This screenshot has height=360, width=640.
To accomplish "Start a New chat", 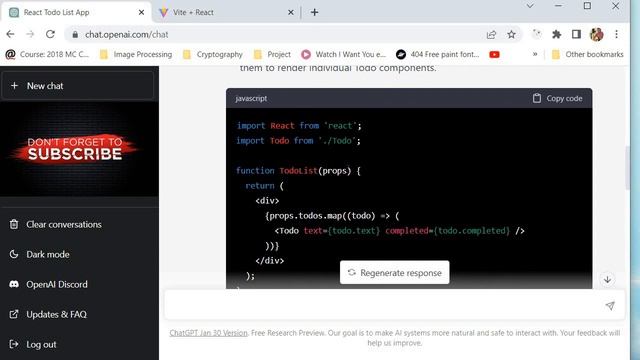I will pos(78,86).
